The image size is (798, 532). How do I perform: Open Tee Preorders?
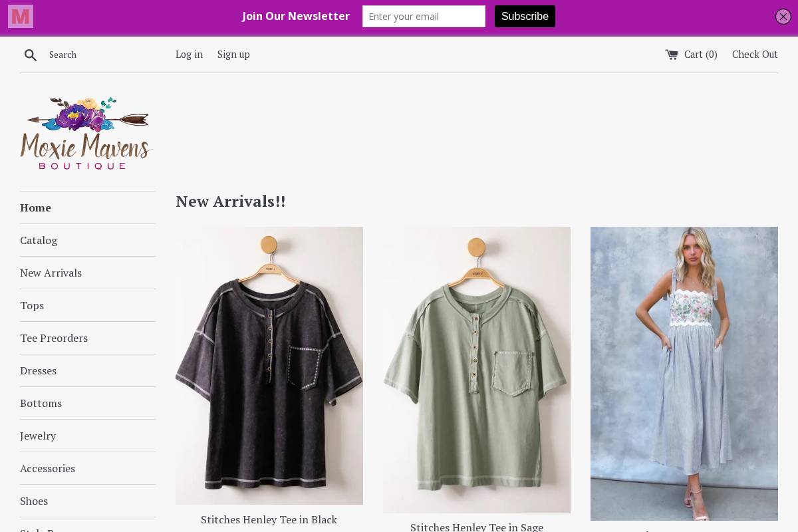point(54,338)
